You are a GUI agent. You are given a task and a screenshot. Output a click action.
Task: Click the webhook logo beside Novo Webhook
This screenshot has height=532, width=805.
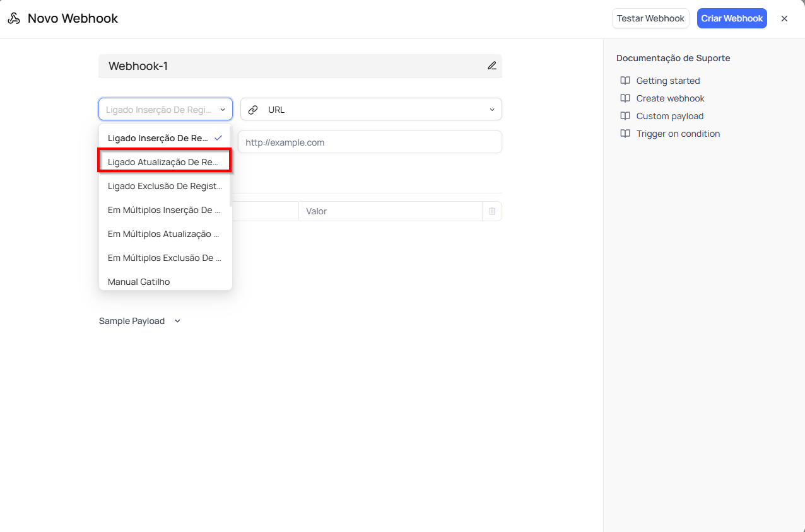(14, 18)
